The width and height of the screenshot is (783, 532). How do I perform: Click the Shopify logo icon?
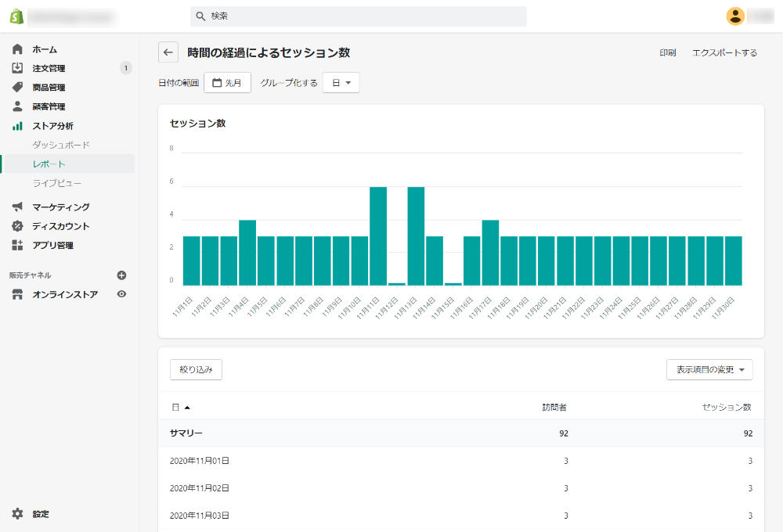(16, 16)
